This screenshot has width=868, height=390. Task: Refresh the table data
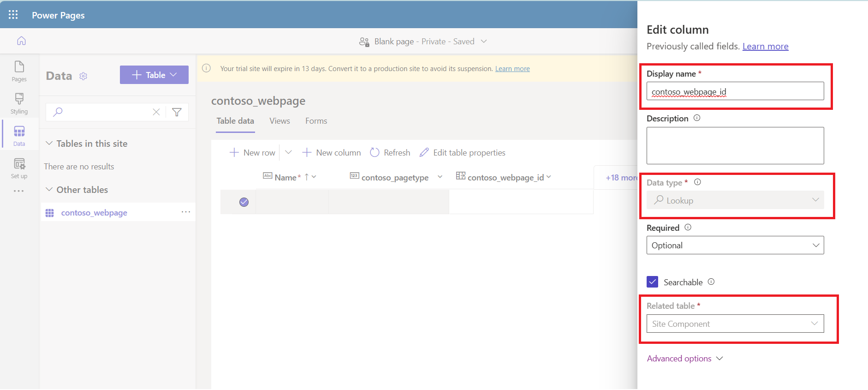390,153
